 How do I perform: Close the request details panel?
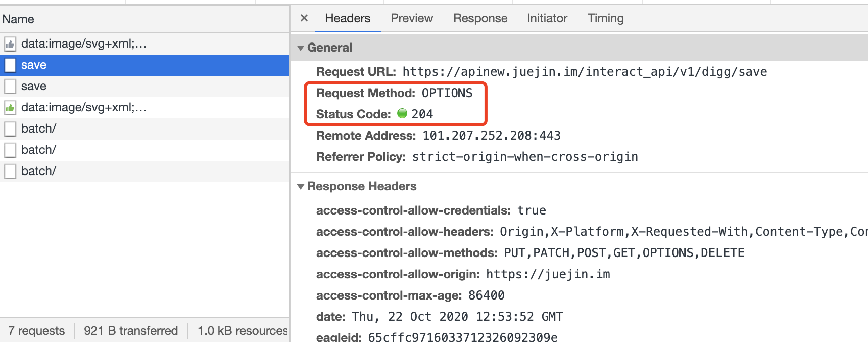tap(304, 18)
